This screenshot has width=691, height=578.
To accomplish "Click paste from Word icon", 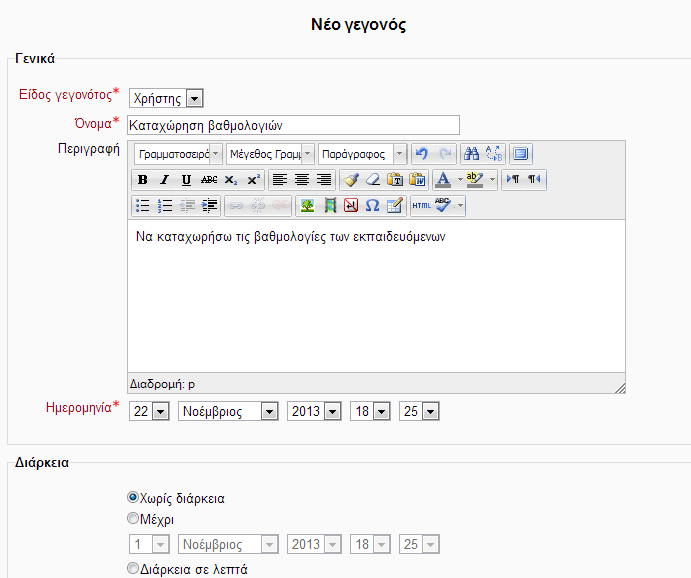I will [417, 180].
